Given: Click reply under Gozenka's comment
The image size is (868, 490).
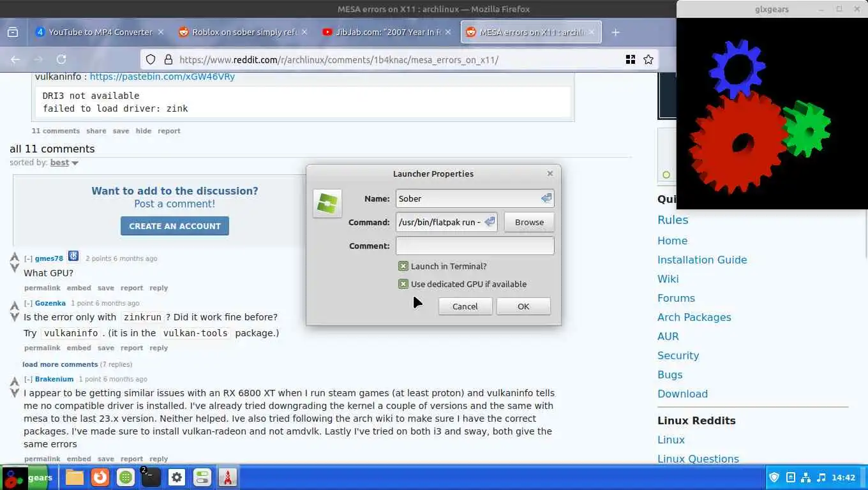Looking at the screenshot, I should pyautogui.click(x=159, y=348).
